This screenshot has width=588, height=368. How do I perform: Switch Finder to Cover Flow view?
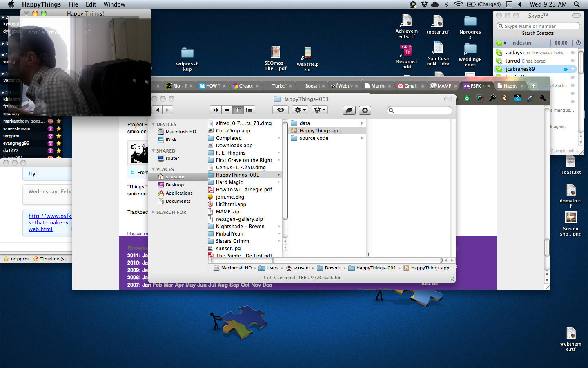[x=249, y=110]
